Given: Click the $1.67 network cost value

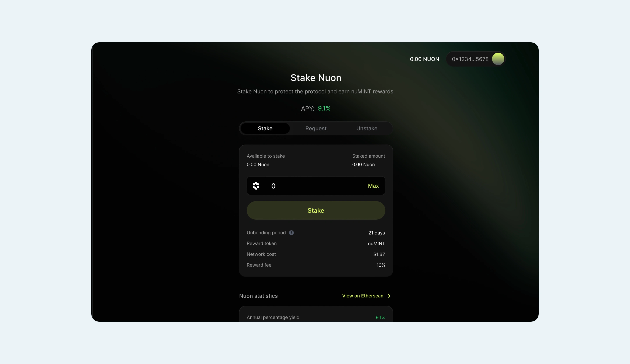Looking at the screenshot, I should 379,254.
